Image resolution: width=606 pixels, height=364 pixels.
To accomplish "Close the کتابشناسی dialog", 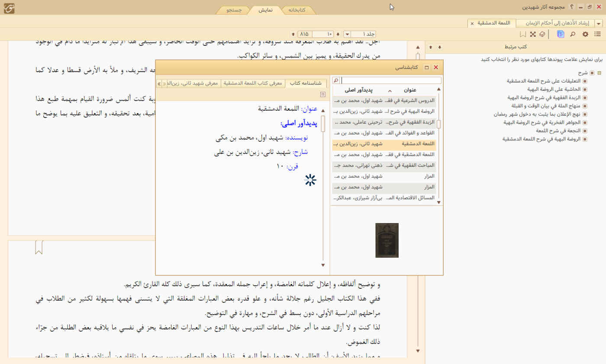I will pyautogui.click(x=436, y=67).
